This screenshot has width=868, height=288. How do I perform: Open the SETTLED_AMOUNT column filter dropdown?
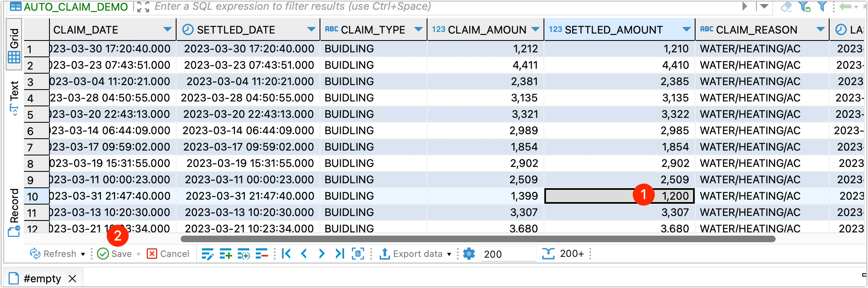[686, 29]
